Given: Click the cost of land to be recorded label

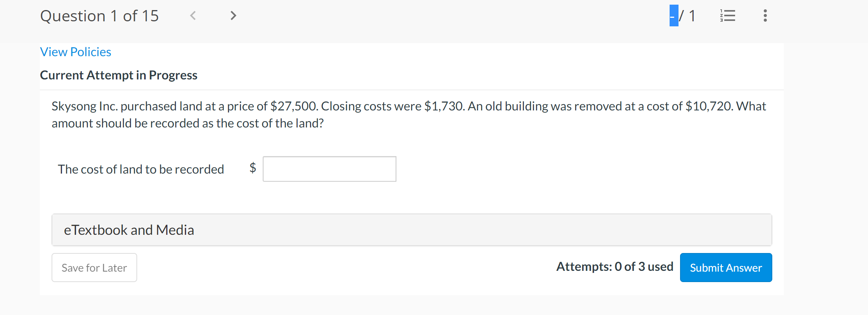Looking at the screenshot, I should [x=141, y=169].
